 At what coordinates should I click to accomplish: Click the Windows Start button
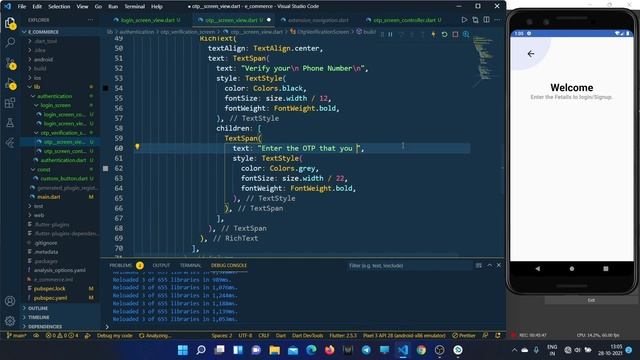pos(182,350)
